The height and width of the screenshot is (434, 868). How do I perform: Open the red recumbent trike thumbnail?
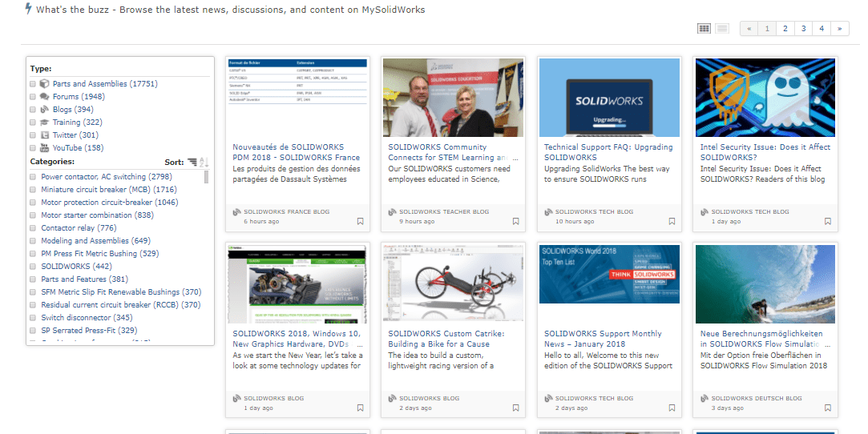pos(454,283)
